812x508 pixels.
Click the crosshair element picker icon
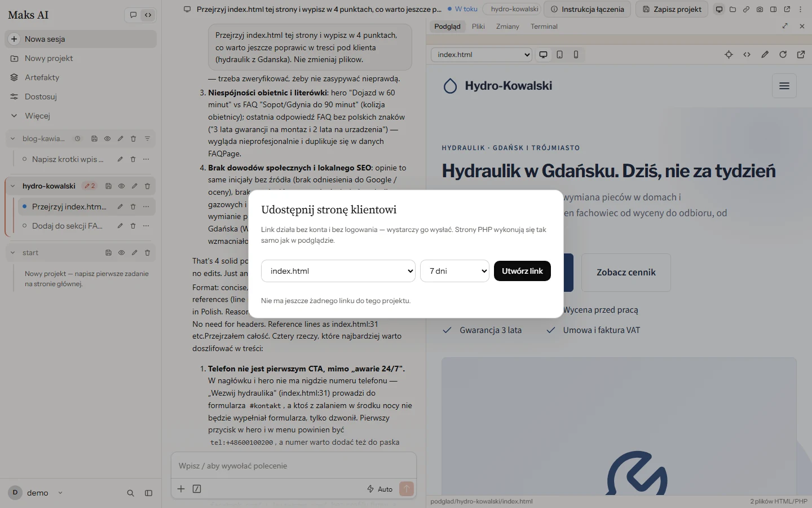click(x=729, y=55)
